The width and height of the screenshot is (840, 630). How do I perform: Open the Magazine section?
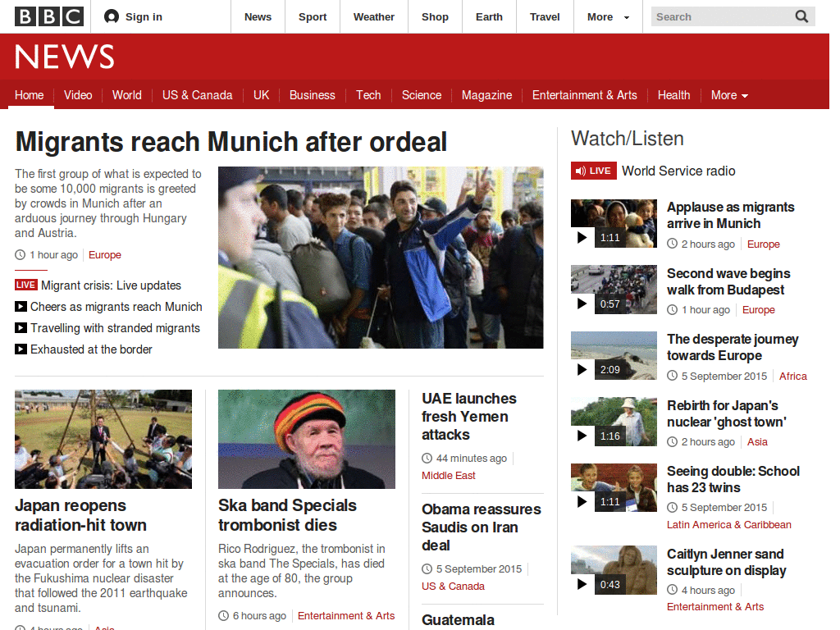[x=487, y=95]
